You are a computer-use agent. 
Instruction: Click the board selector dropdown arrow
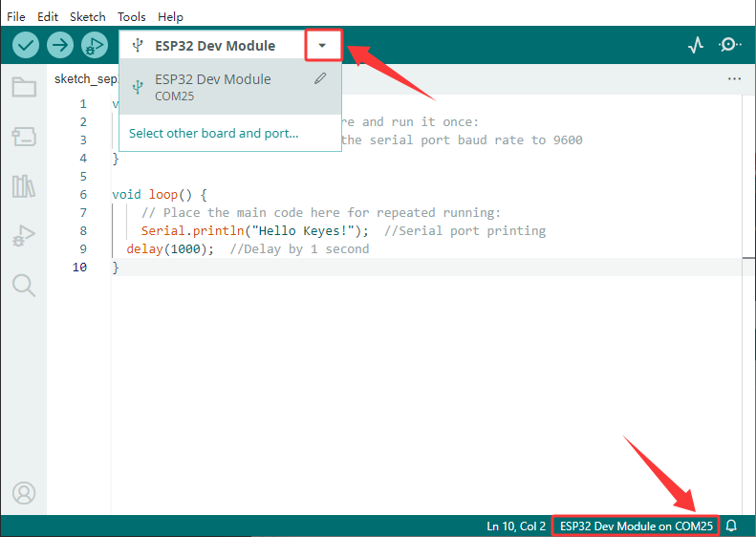coord(322,45)
